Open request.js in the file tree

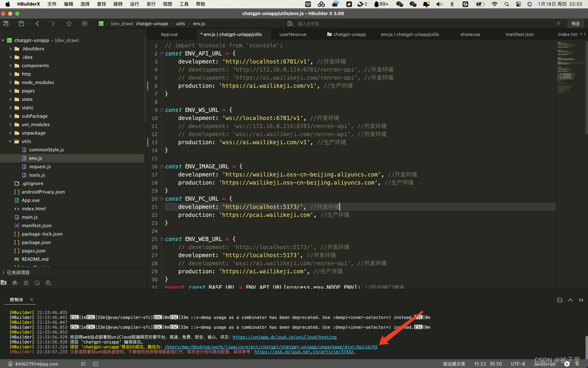40,167
